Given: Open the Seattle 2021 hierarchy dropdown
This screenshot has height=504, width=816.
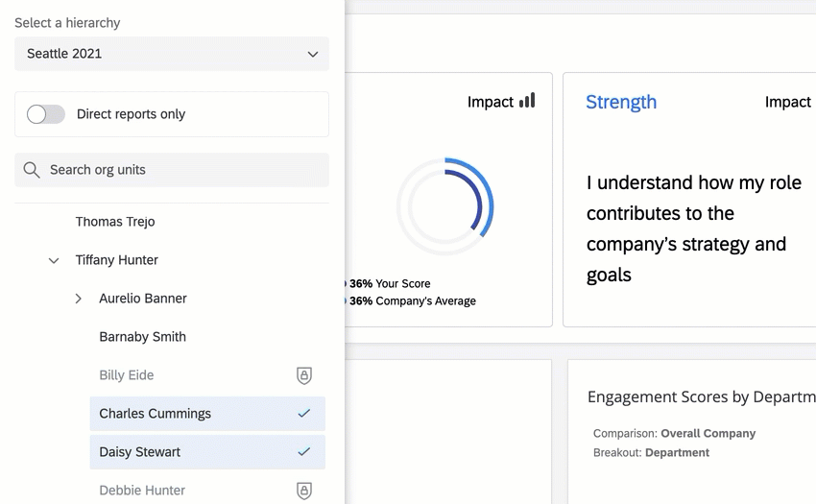Looking at the screenshot, I should pos(172,54).
